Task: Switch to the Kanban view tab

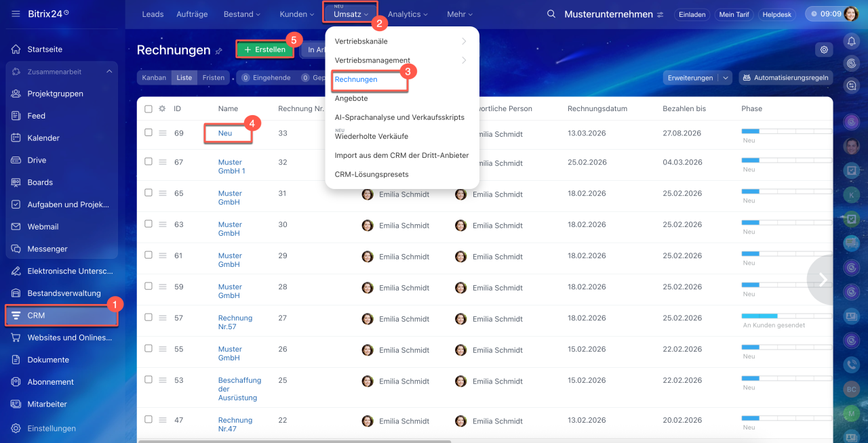Action: click(154, 78)
